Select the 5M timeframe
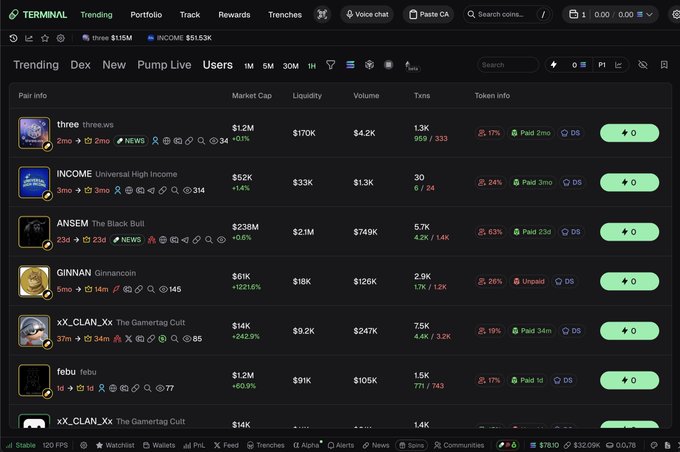 pos(268,66)
